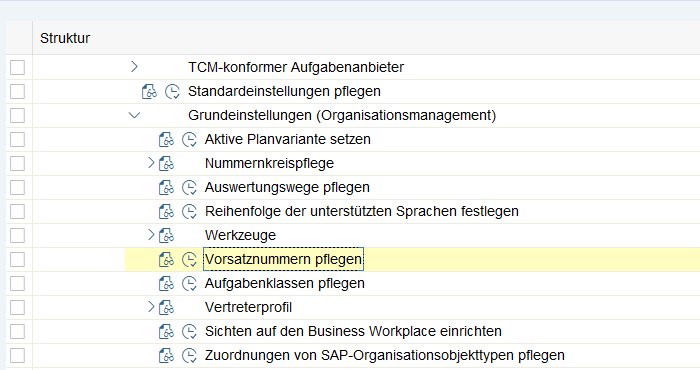
Task: Open documentation icon for Sichten auf den Business Workplace
Action: 167,332
